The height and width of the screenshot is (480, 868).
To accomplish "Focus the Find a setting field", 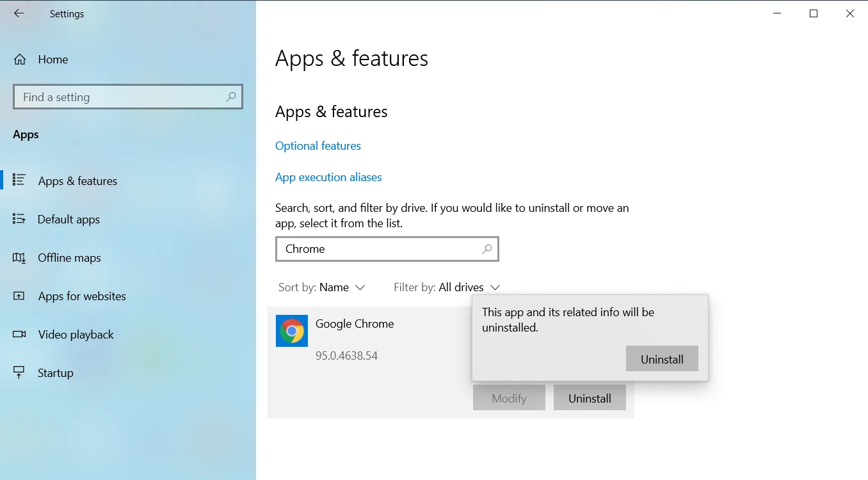I will click(x=128, y=97).
